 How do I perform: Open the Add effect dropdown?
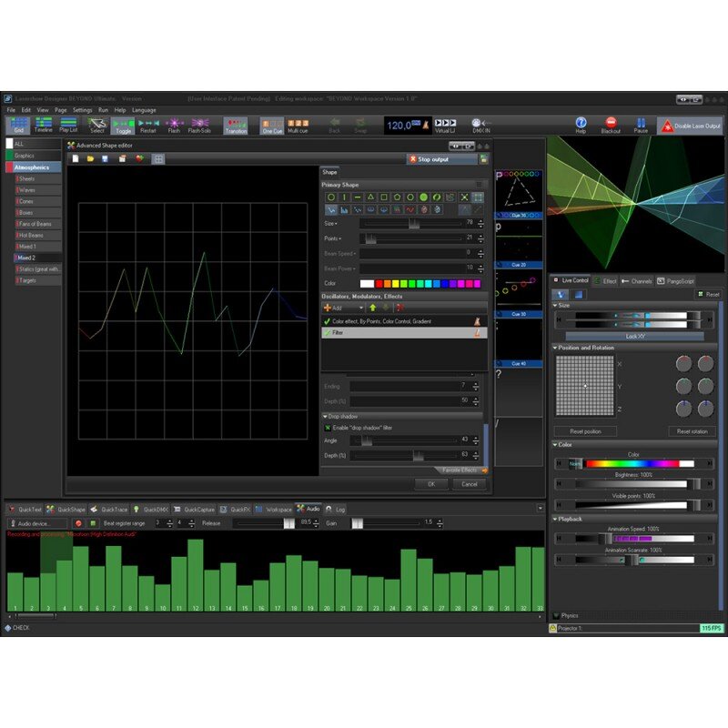click(x=344, y=308)
